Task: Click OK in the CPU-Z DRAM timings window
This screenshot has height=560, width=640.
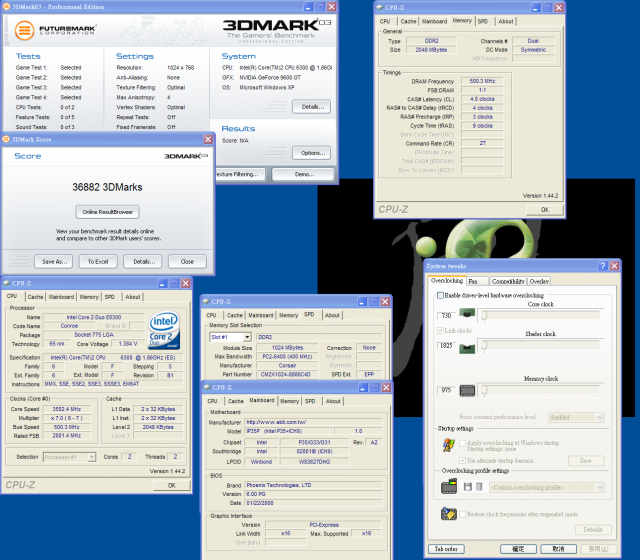Action: (544, 209)
